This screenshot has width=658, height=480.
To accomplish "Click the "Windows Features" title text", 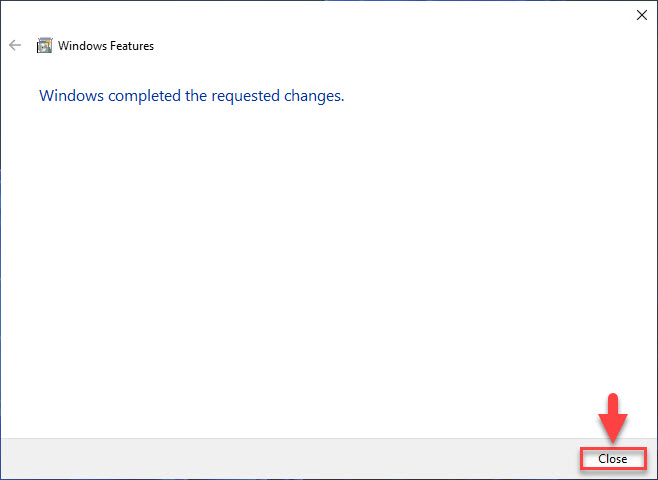I will [x=106, y=45].
